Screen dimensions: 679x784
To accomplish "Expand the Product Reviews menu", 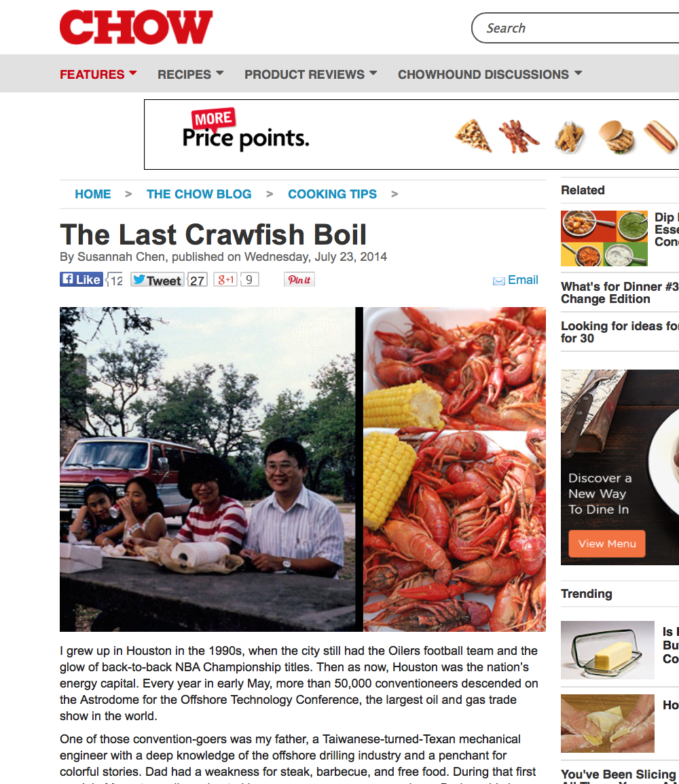I will point(311,74).
